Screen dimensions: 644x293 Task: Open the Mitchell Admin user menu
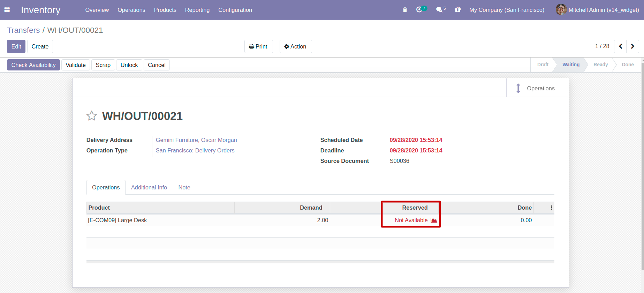(x=597, y=10)
